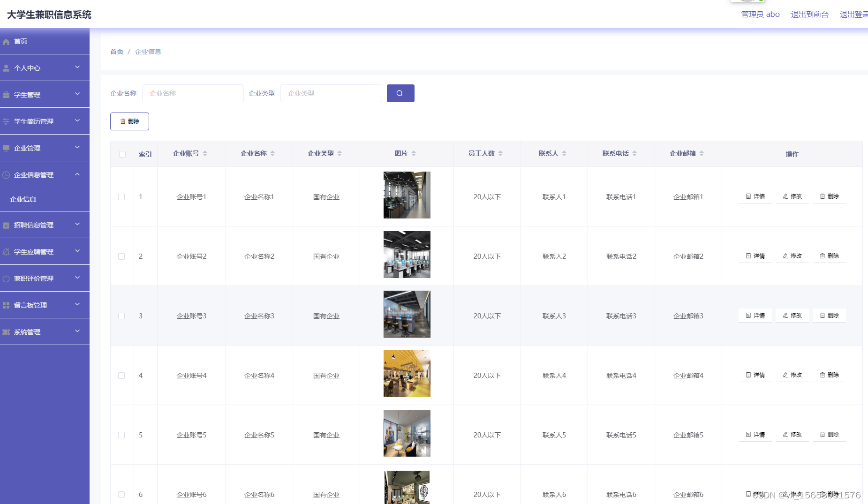
Task: Check the row 2 checkbox
Action: click(121, 256)
